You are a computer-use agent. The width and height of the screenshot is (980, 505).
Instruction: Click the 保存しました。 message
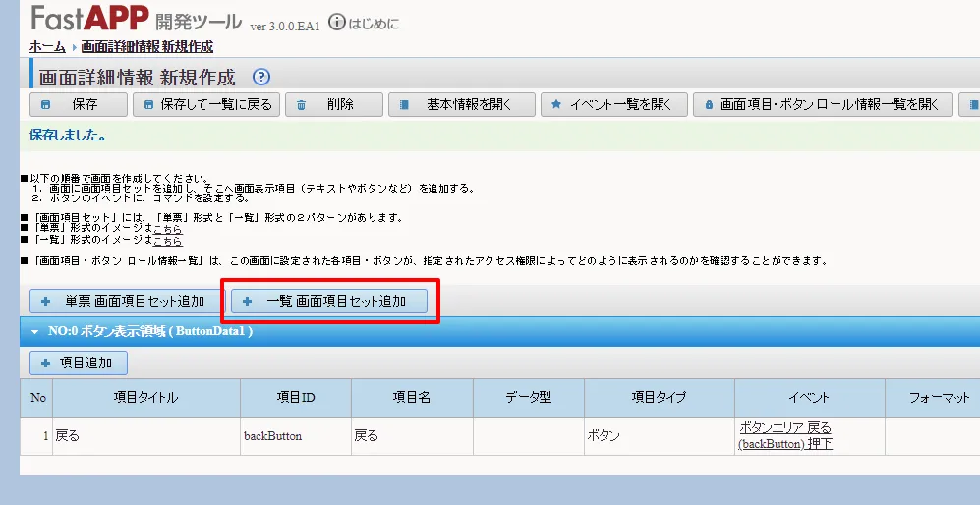pyautogui.click(x=68, y=135)
